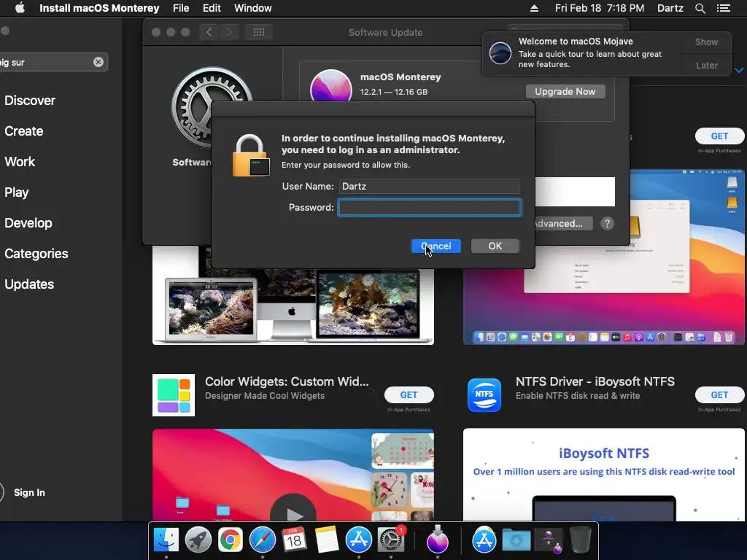Click the Mojave notification icon
Image resolution: width=747 pixels, height=560 pixels.
point(500,52)
